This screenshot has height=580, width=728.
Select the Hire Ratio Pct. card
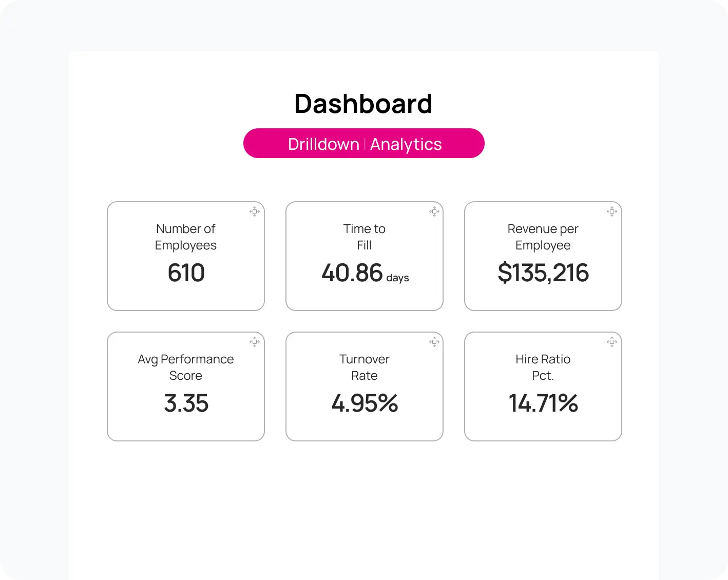click(x=543, y=386)
